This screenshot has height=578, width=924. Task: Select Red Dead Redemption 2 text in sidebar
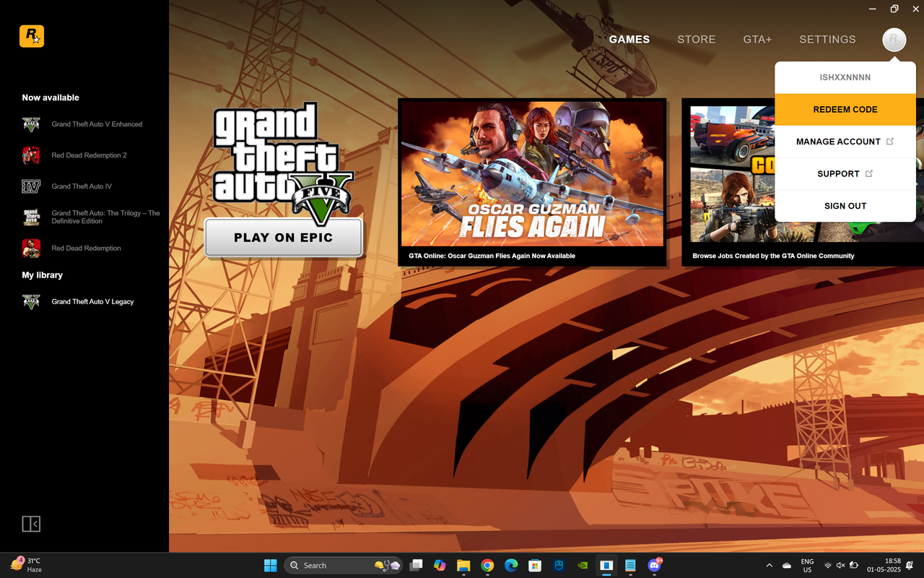[x=89, y=155]
